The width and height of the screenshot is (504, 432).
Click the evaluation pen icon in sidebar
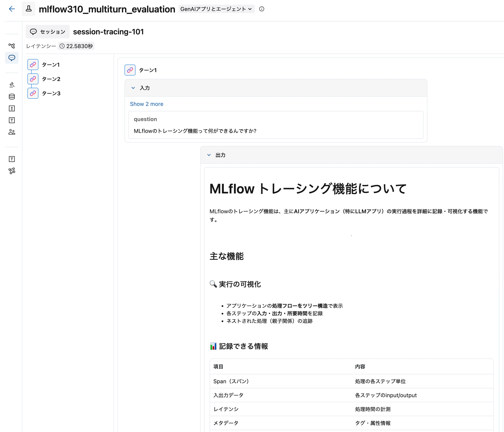pos(12,84)
